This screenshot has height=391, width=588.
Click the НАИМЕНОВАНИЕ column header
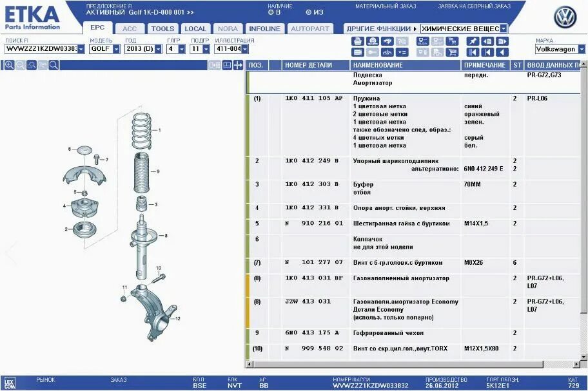click(406, 65)
